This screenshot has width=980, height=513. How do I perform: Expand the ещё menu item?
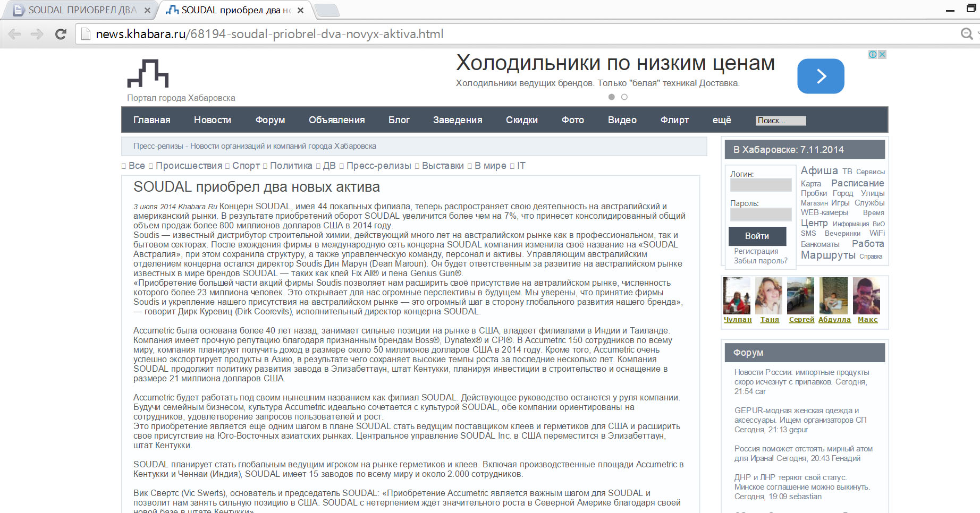pos(722,120)
